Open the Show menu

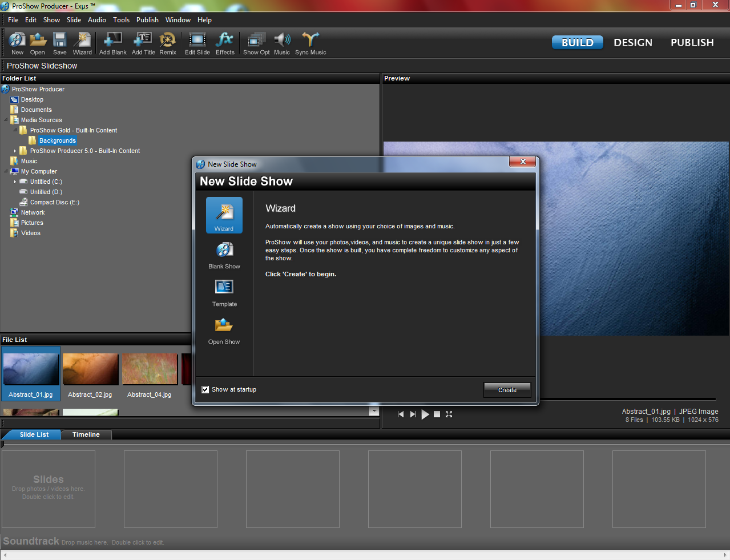pyautogui.click(x=51, y=20)
